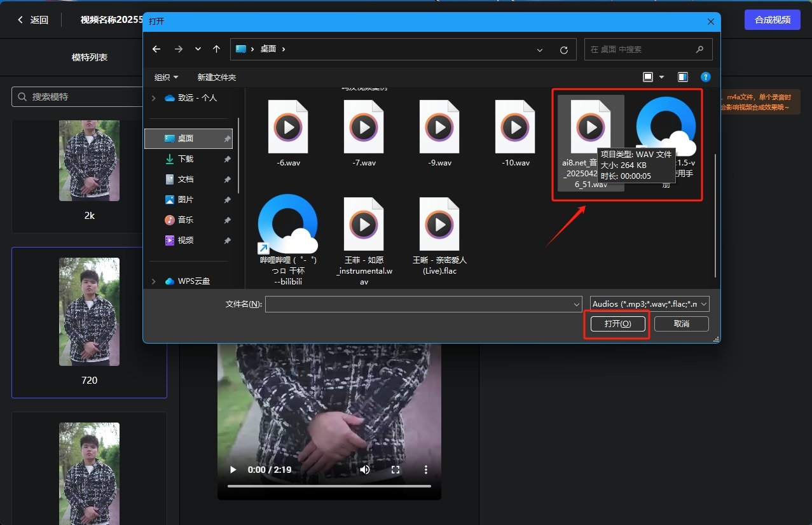812x525 pixels.
Task: Mute the video player volume
Action: [x=365, y=470]
